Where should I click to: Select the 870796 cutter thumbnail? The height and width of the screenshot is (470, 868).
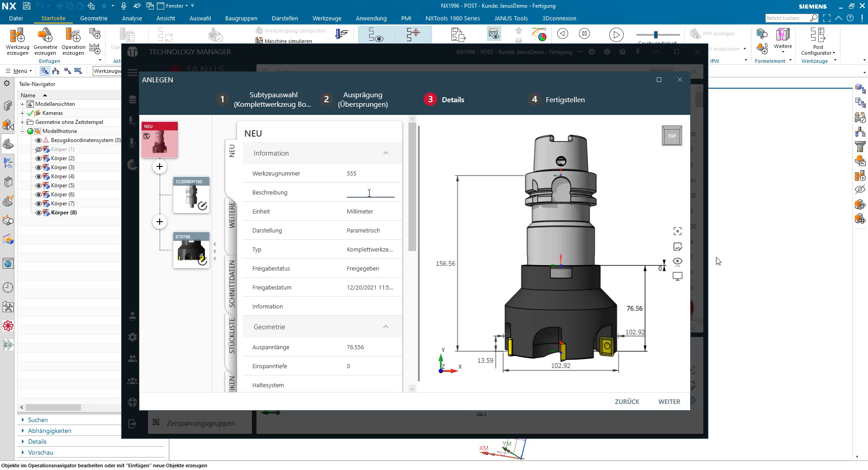(191, 250)
